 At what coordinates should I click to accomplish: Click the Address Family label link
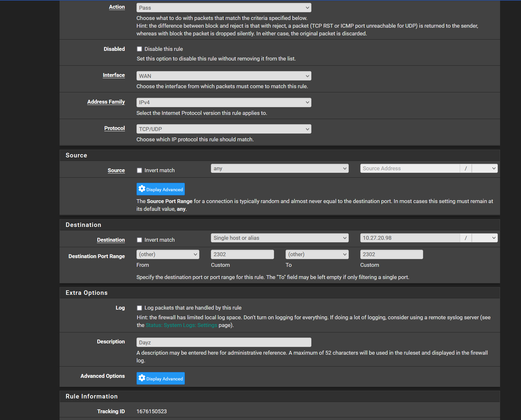click(x=106, y=102)
